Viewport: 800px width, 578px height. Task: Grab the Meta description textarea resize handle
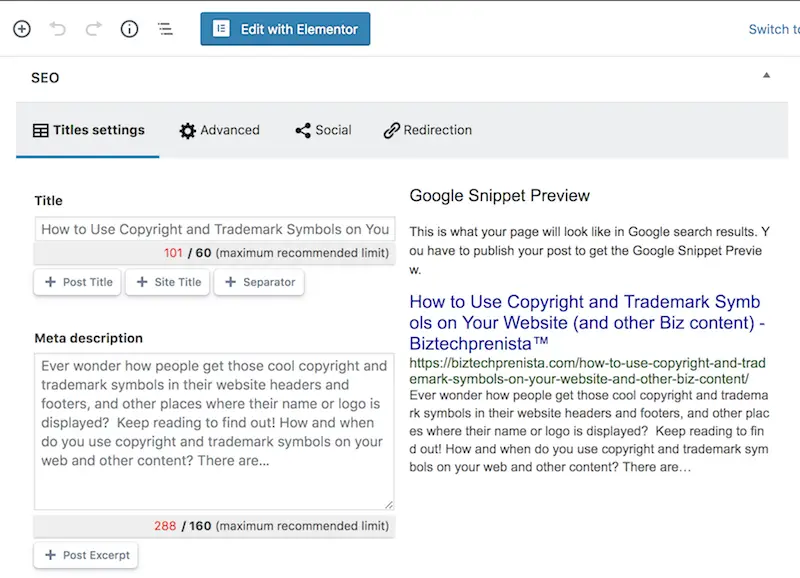(389, 505)
